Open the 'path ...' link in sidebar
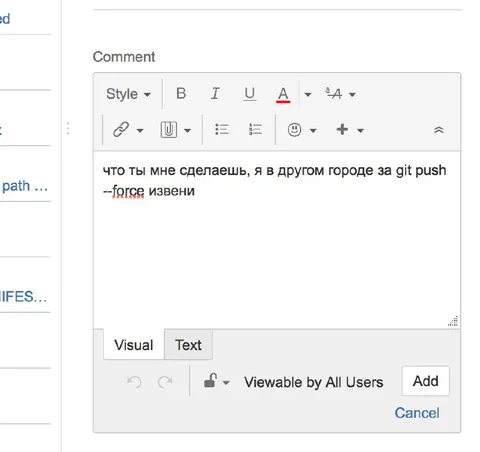 click(25, 186)
